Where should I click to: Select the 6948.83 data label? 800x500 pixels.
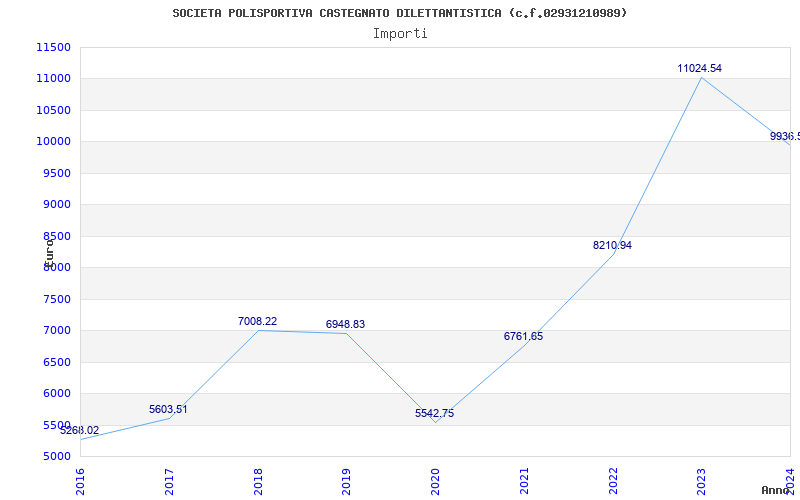(345, 324)
